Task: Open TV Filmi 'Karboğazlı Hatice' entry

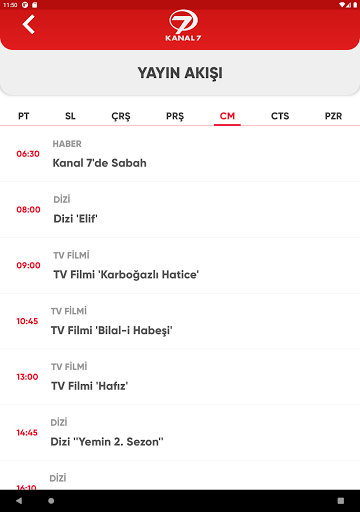Action: tap(180, 265)
